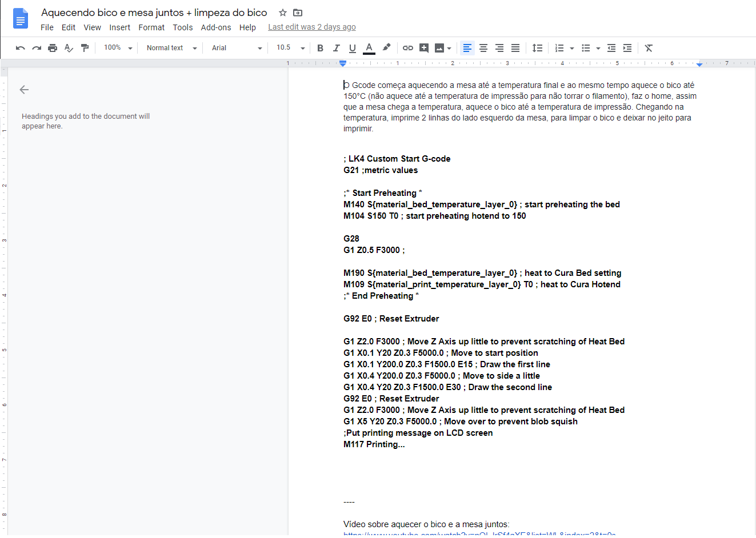756x538 pixels.
Task: Click the Clear formatting icon
Action: click(x=649, y=48)
